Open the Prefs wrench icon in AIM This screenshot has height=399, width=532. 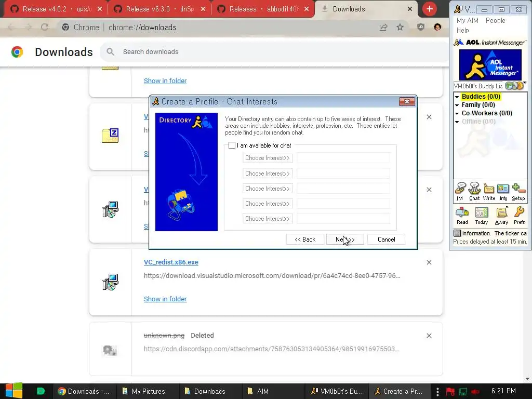(519, 216)
